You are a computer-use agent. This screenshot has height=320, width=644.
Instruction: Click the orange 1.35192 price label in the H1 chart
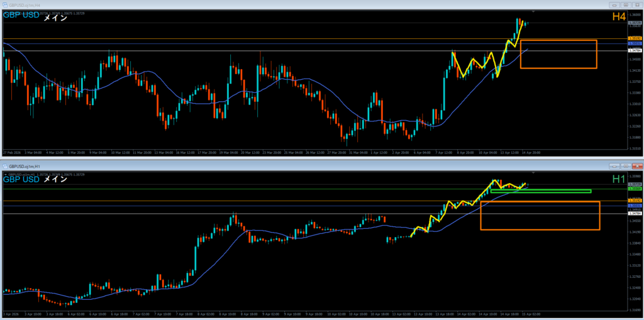pyautogui.click(x=635, y=201)
